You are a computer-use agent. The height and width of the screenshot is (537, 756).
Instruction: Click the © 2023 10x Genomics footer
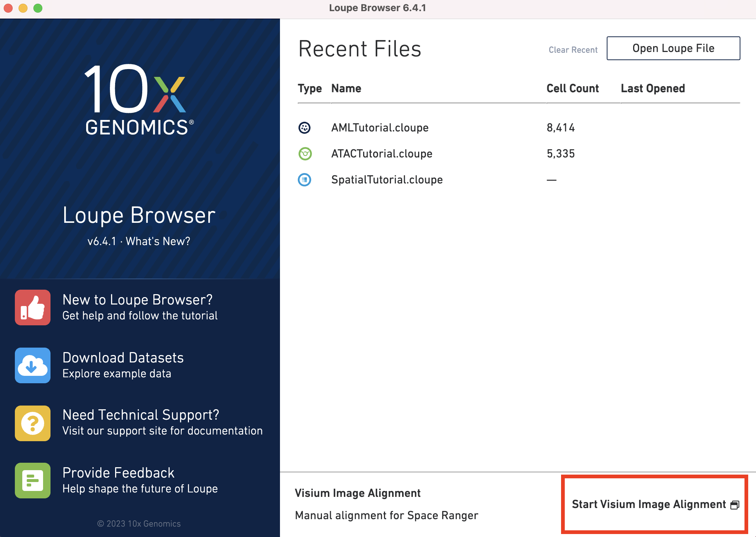(139, 524)
